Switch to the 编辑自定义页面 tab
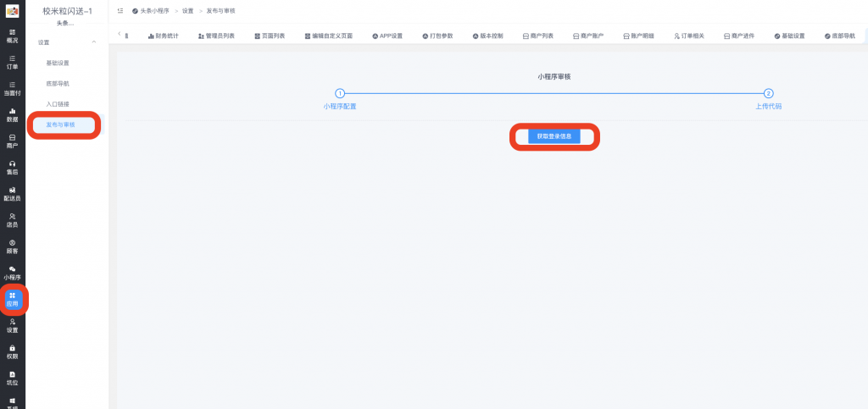868x409 pixels. pyautogui.click(x=328, y=36)
